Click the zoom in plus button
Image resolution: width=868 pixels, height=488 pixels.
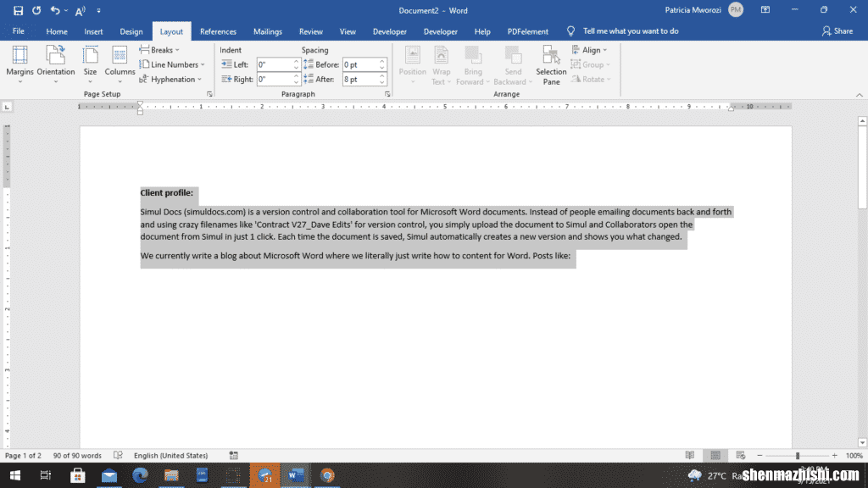point(835,455)
